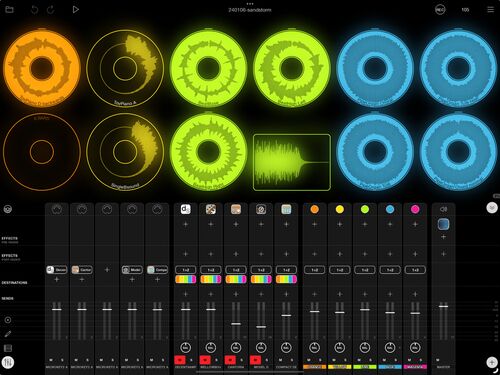Open the tempo setting showing 105

tap(465, 10)
